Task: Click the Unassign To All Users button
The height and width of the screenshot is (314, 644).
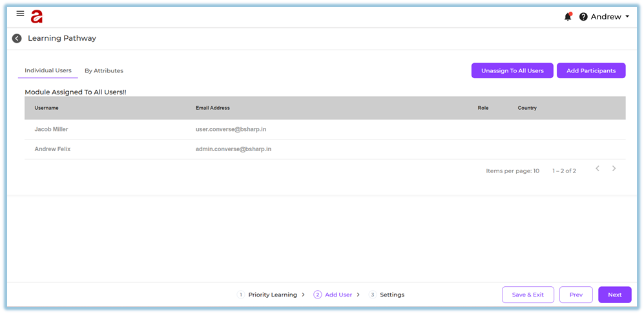Action: [512, 70]
